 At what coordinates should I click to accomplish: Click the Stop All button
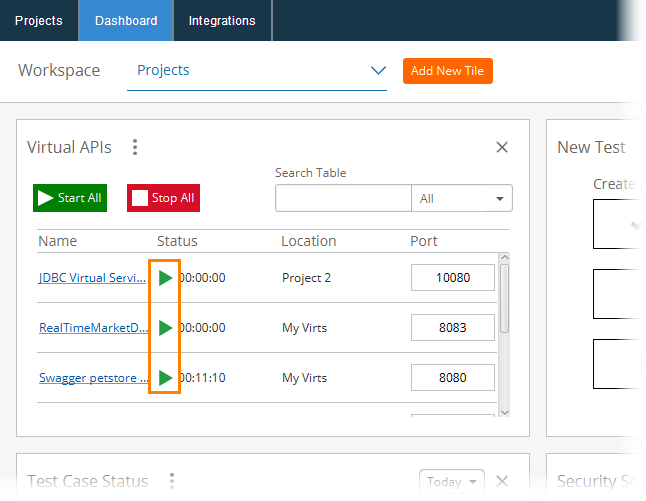(164, 198)
